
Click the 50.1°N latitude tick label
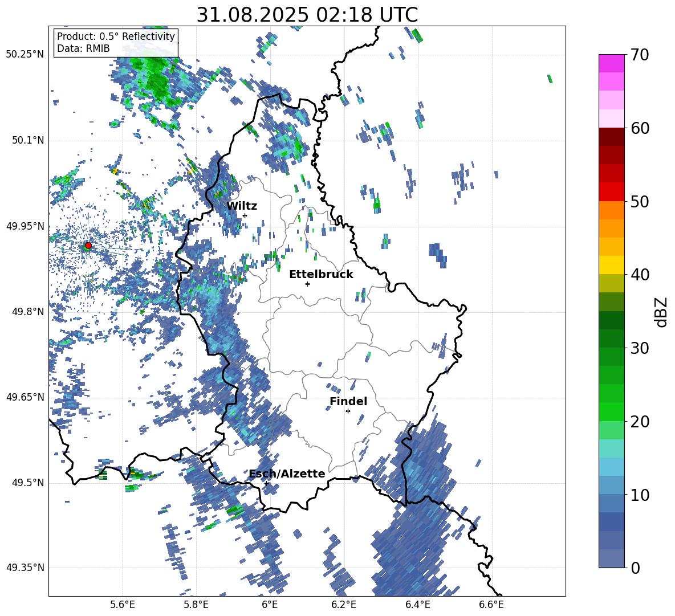[x=27, y=141]
